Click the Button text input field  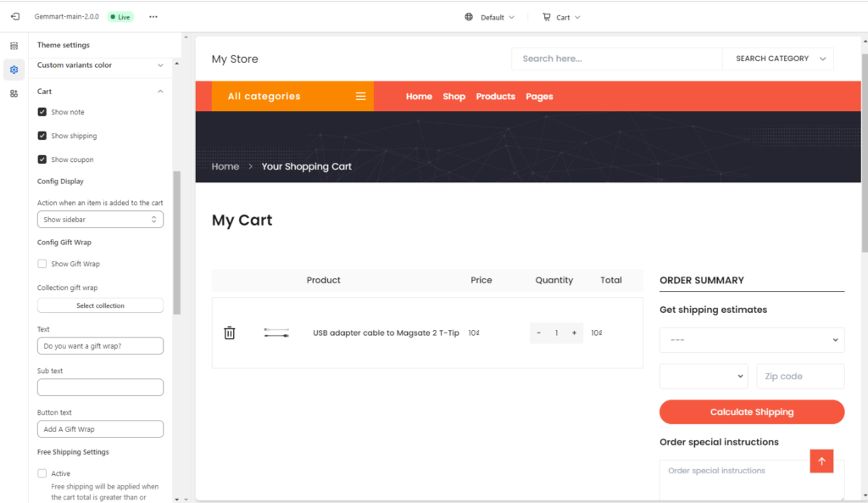click(x=100, y=428)
